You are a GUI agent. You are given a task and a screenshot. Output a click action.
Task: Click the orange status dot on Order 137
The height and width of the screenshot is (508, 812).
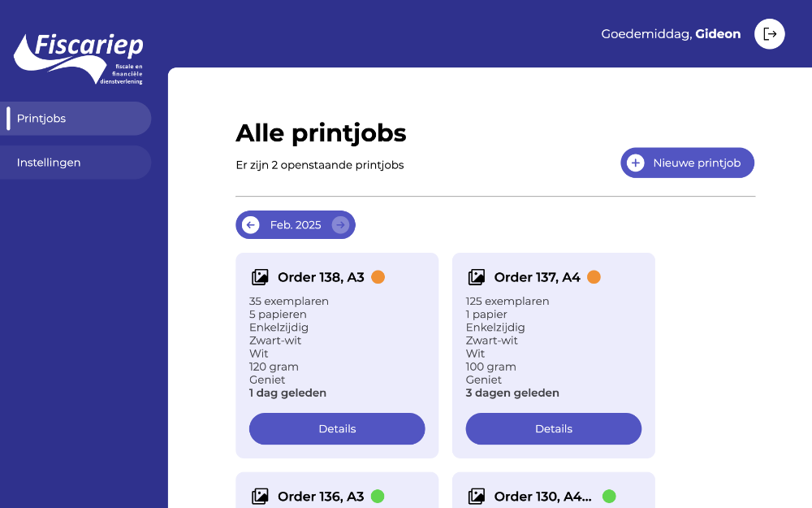[x=594, y=276]
